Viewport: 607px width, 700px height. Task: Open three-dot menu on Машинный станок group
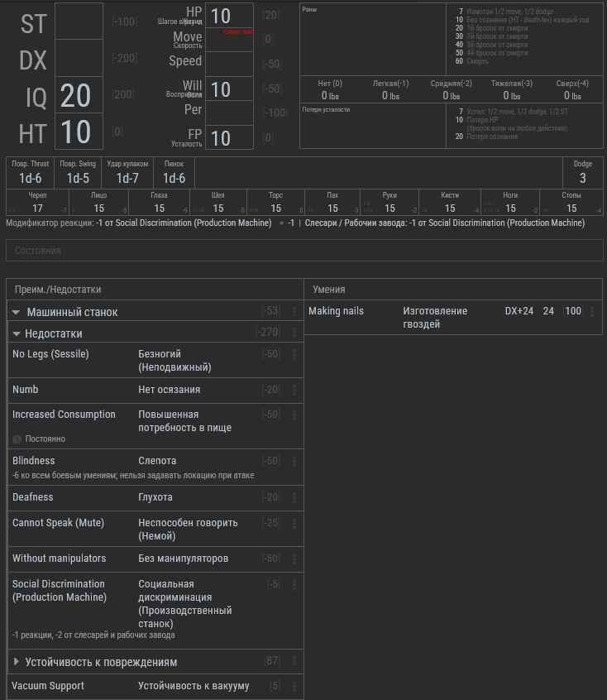(x=294, y=311)
